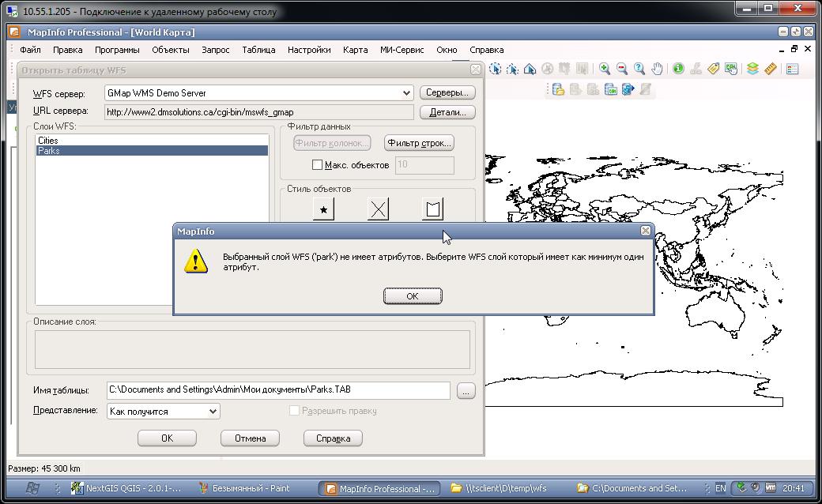Screen dimensions: 822x504
Task: Open Layer Control stacked layers icon
Action: [752, 69]
